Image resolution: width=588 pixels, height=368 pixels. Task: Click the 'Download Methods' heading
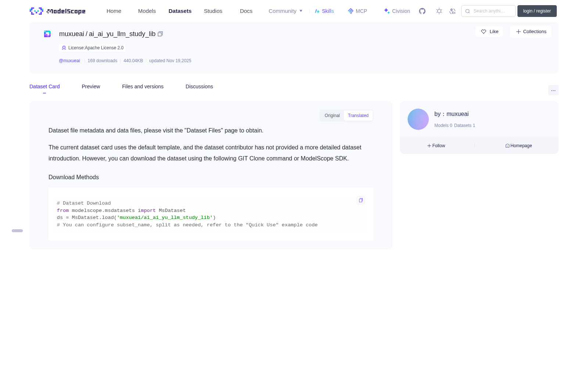click(73, 177)
